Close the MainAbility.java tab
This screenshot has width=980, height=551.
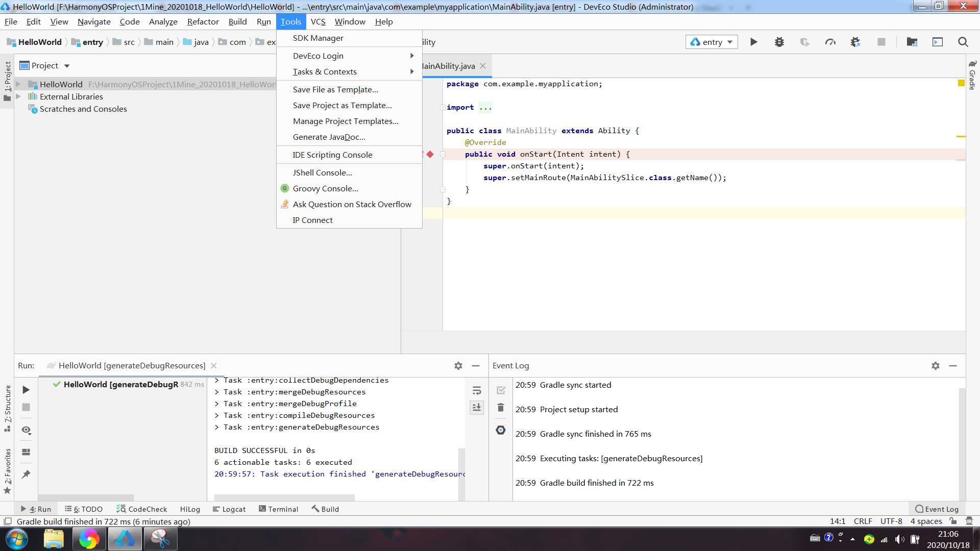coord(483,66)
